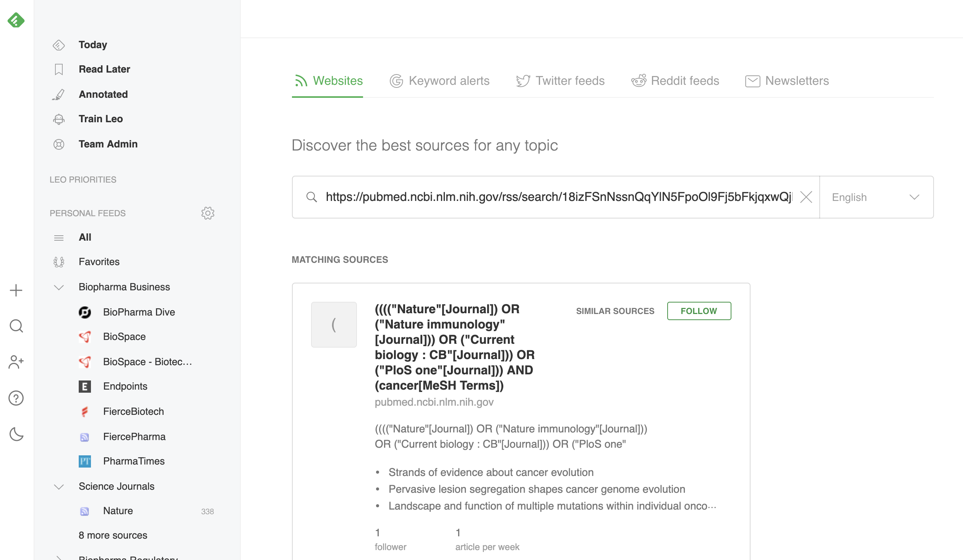Open Train Leo in sidebar
The image size is (963, 560).
(101, 119)
